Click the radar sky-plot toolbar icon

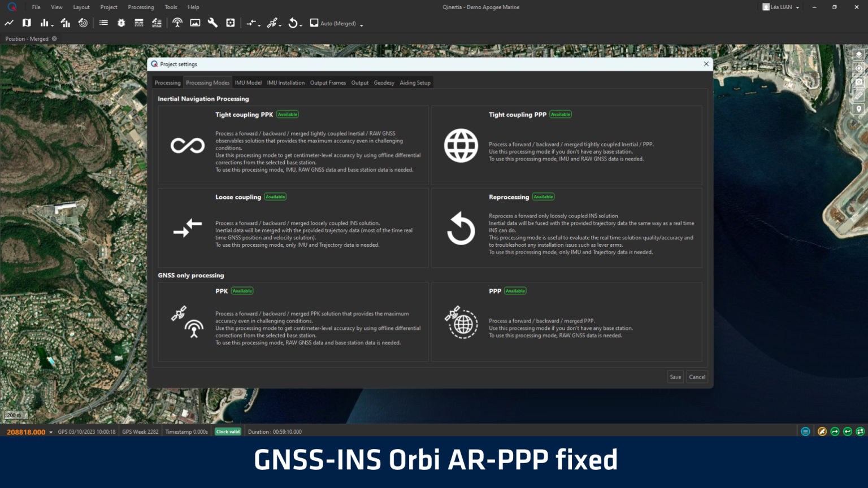click(83, 23)
